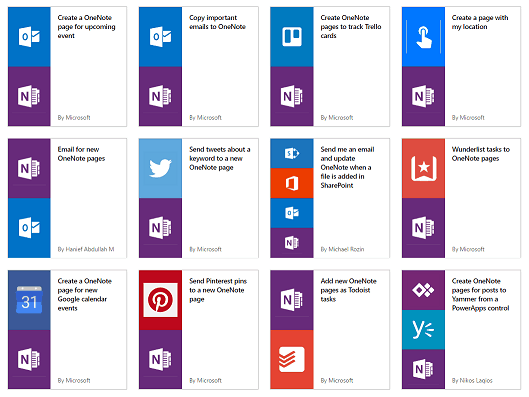The width and height of the screenshot is (529, 397).
Task: Click the Twitter bird icon
Action: point(160,168)
